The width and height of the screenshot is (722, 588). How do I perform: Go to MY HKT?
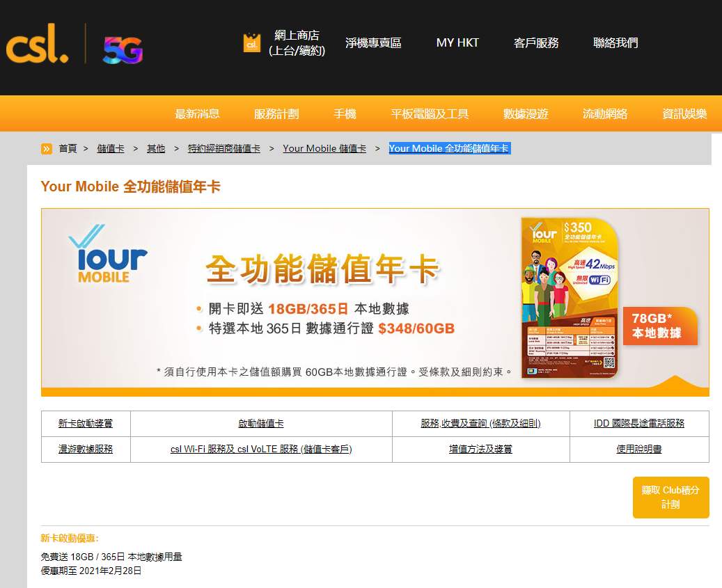click(x=457, y=42)
